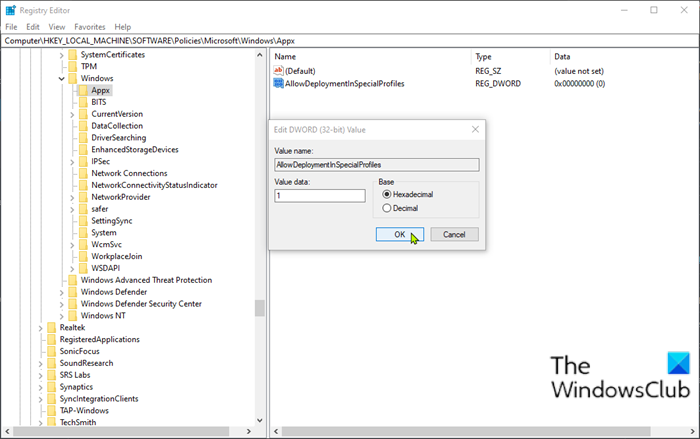
Task: Click the SonicFocus folder icon
Action: 52,351
